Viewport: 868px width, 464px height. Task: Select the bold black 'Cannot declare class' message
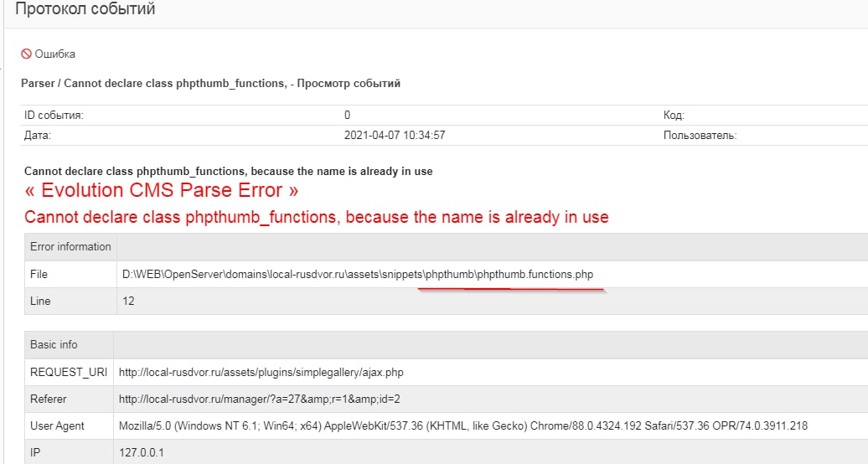pos(228,171)
